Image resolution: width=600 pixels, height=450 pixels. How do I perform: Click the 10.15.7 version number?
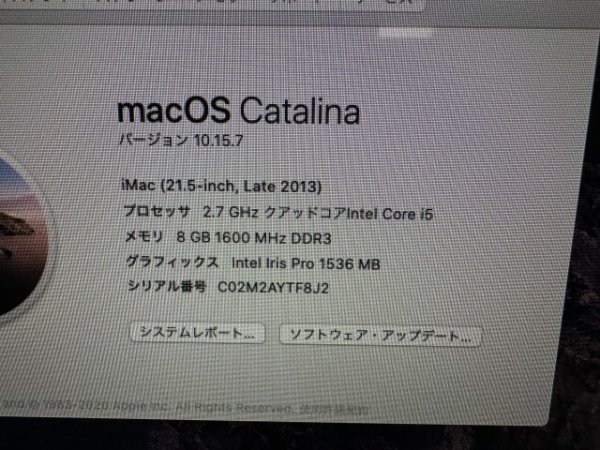point(218,140)
